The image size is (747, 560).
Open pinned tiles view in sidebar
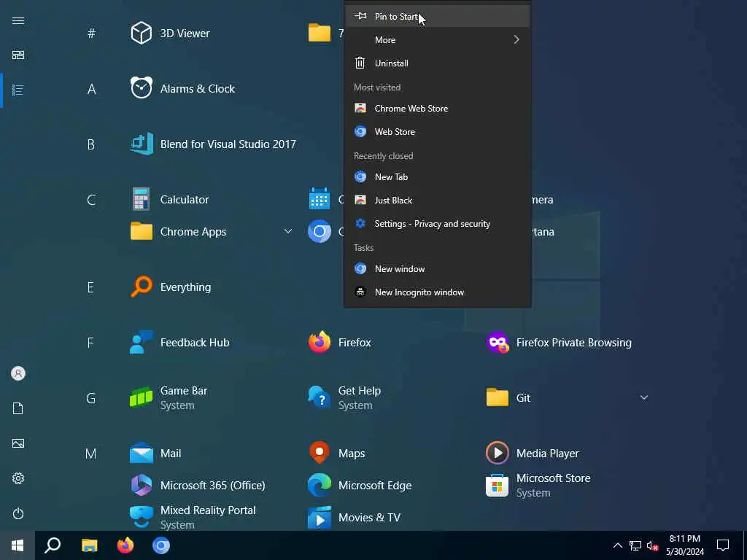click(x=18, y=55)
